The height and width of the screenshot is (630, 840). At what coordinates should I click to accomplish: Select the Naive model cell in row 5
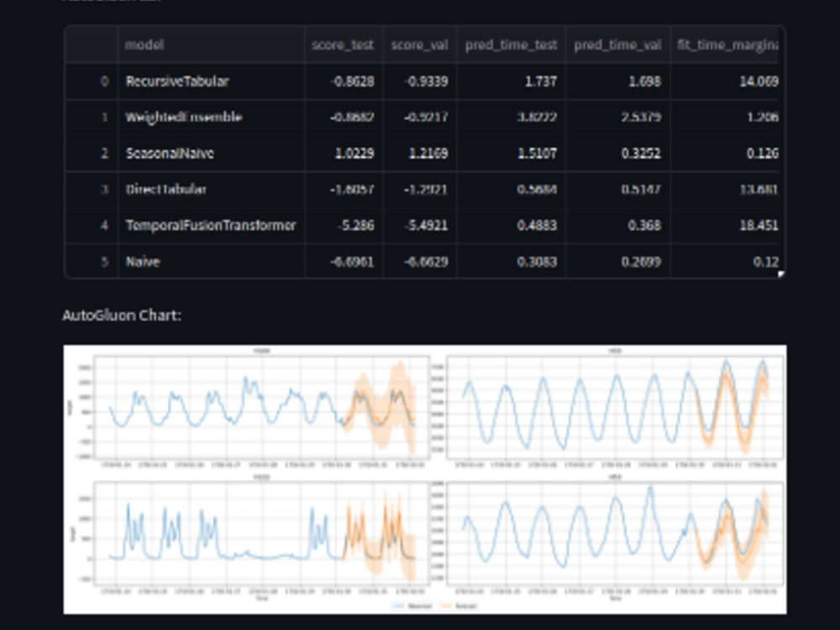click(x=211, y=261)
